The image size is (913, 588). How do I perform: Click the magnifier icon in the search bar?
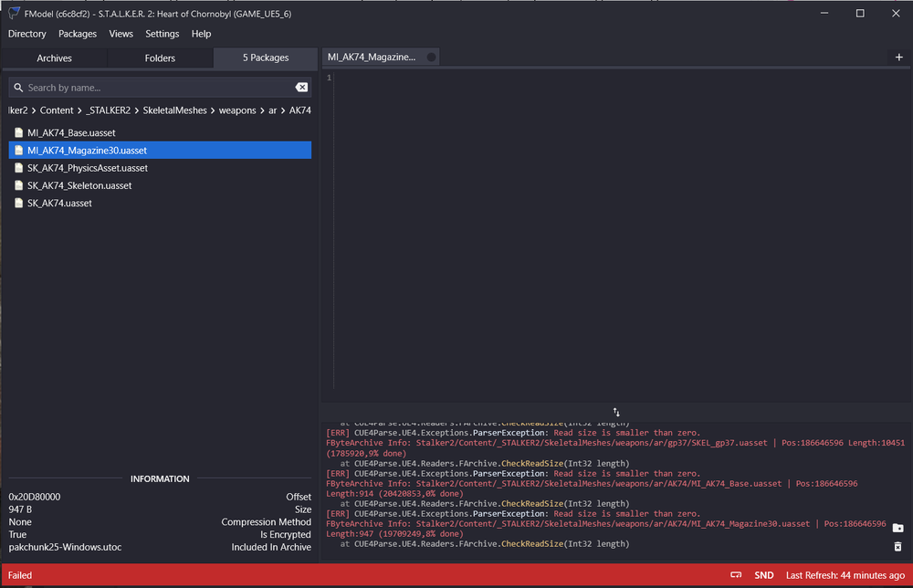[18, 88]
